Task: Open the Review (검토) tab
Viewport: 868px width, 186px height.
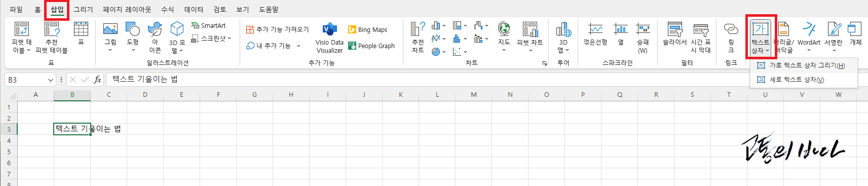Action: (220, 10)
